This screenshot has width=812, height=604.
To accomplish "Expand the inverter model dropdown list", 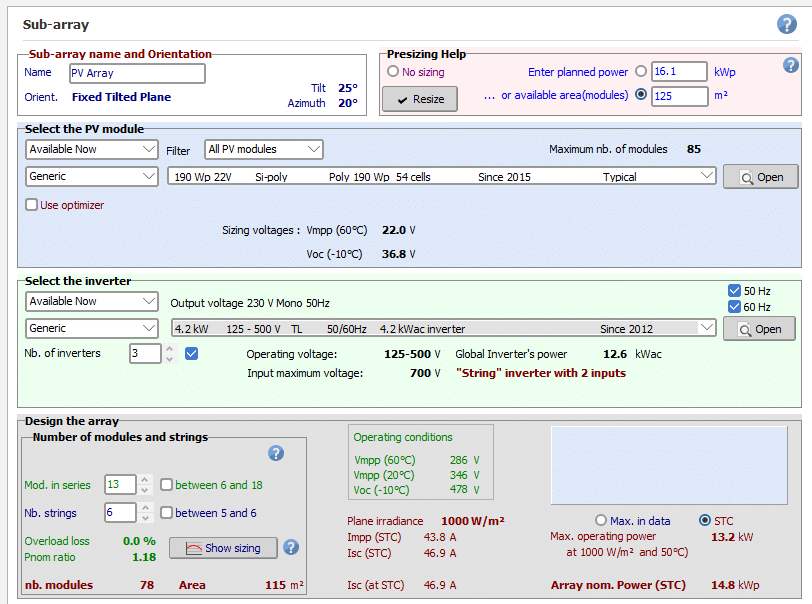I will pos(707,328).
